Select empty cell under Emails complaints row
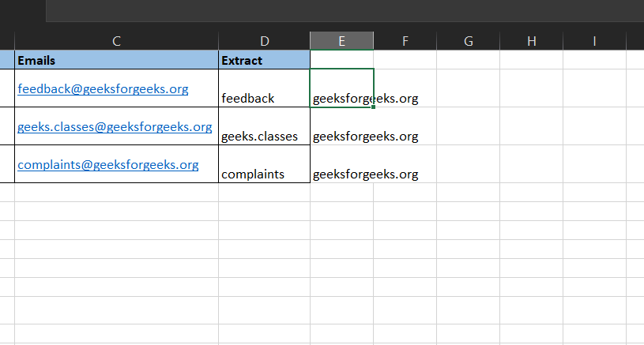The width and height of the screenshot is (644, 345). tap(116, 192)
